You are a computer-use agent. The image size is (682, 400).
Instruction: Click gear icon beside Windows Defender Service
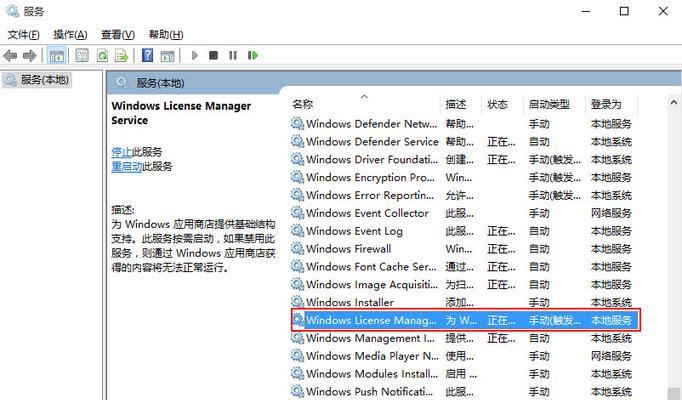click(298, 141)
